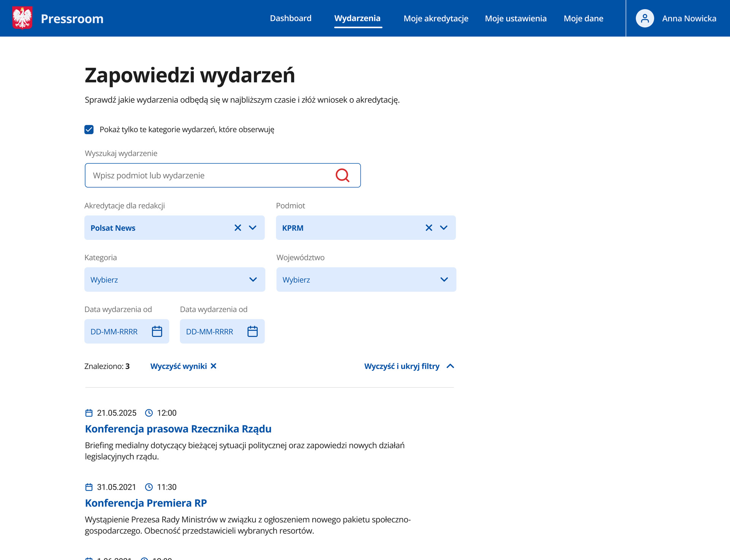Clear the Polsat News selection with X
The image size is (730, 560).
[x=238, y=228]
